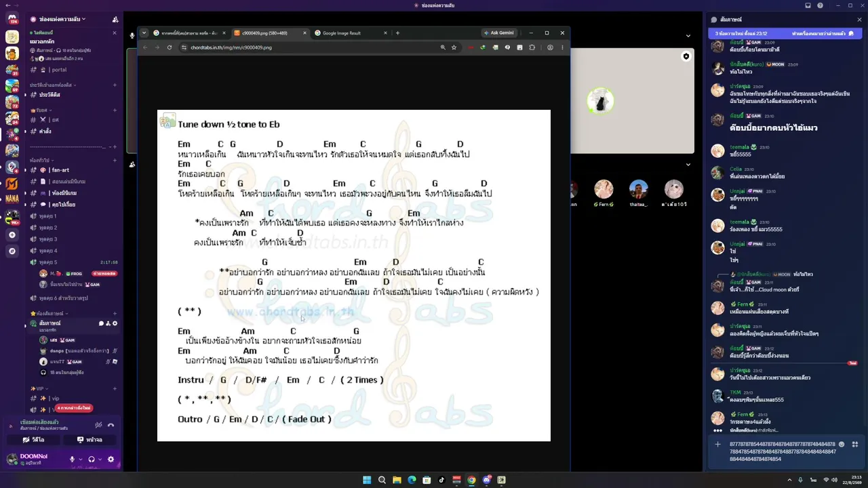Open the orange M server icon
The height and width of the screenshot is (488, 868).
coord(12,184)
